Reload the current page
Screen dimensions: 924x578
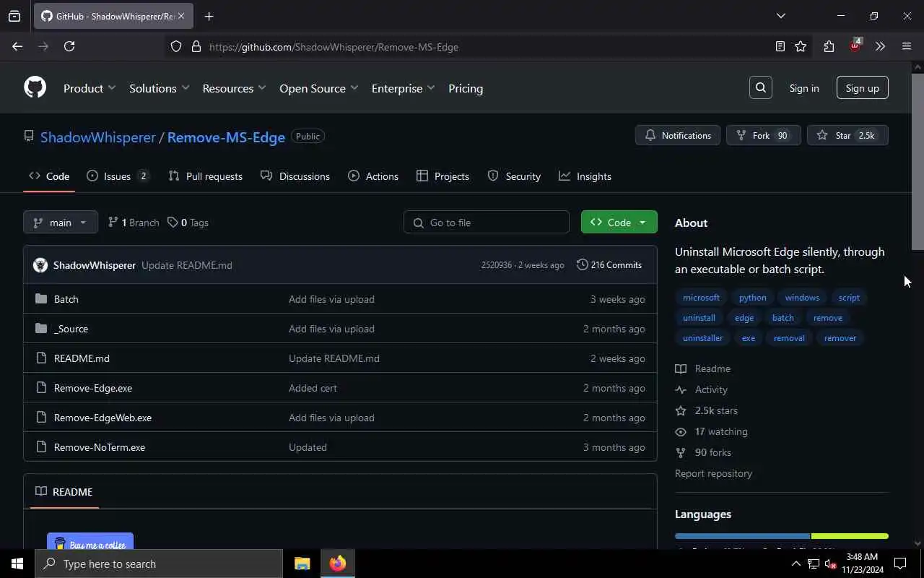[69, 46]
